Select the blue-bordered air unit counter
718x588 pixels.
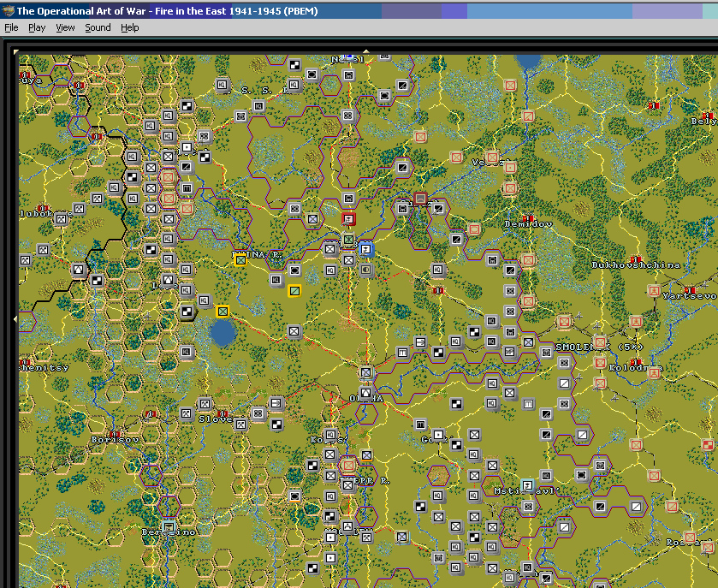tap(366, 250)
